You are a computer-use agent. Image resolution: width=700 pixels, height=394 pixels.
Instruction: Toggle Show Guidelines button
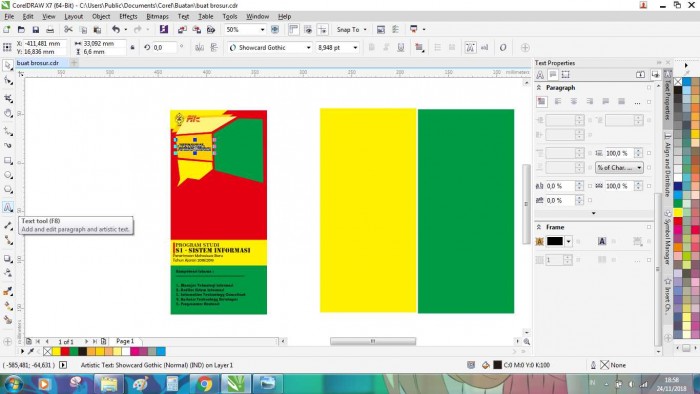(x=322, y=29)
